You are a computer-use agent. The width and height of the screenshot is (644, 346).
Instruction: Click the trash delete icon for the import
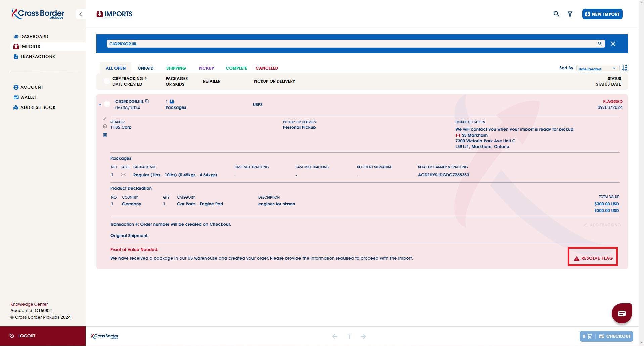point(105,135)
